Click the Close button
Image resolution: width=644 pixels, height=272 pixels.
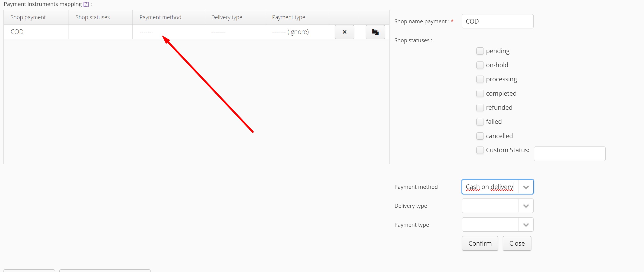[x=517, y=243]
